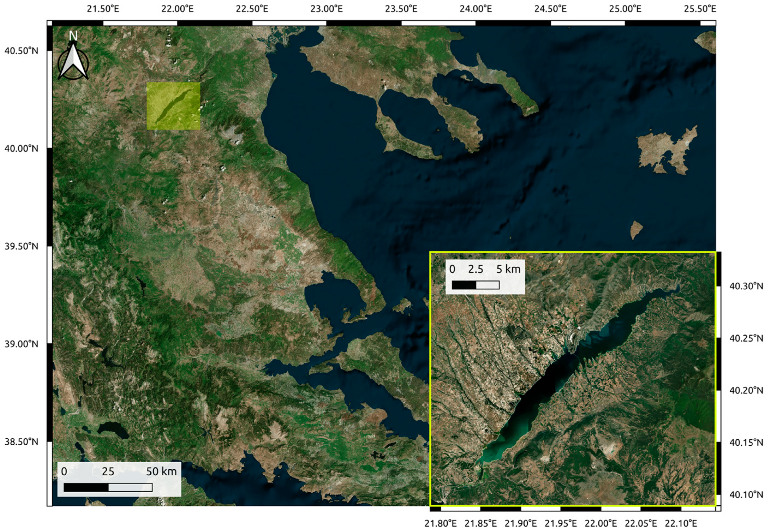Click the 25.50°E longitude label

(700, 9)
